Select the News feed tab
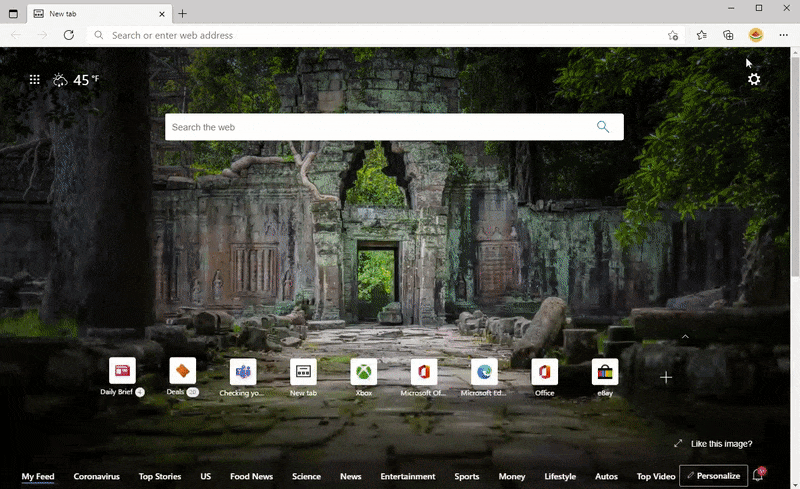This screenshot has height=489, width=800. (351, 476)
